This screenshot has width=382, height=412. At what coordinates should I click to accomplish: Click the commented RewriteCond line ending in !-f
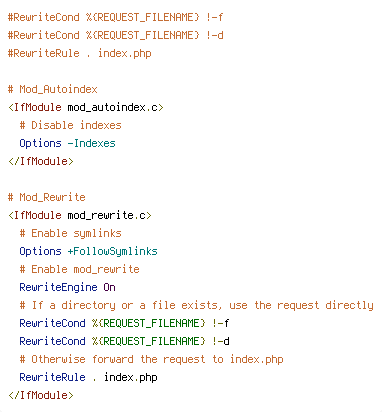click(x=115, y=17)
